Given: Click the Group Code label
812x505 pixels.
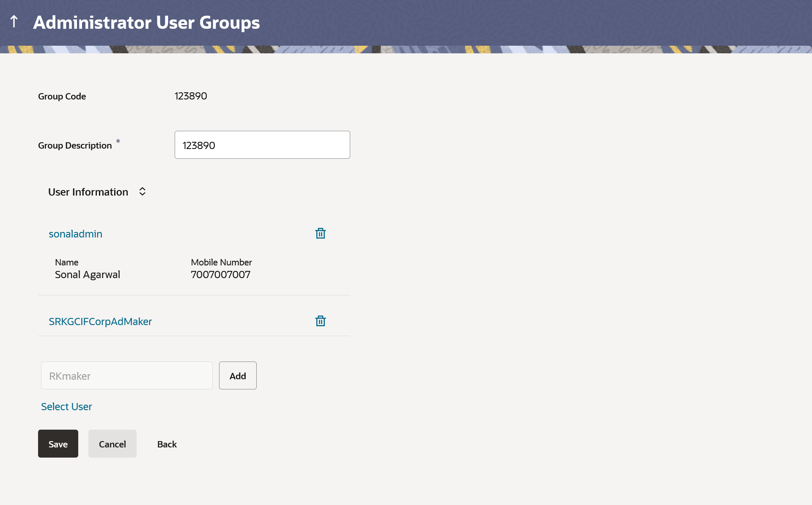Looking at the screenshot, I should coord(62,97).
